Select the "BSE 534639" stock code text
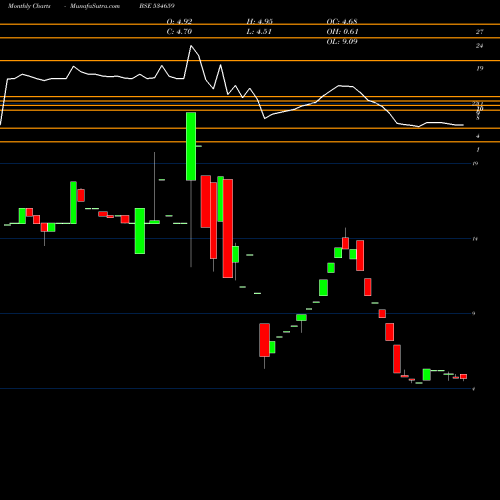 pyautogui.click(x=157, y=6)
